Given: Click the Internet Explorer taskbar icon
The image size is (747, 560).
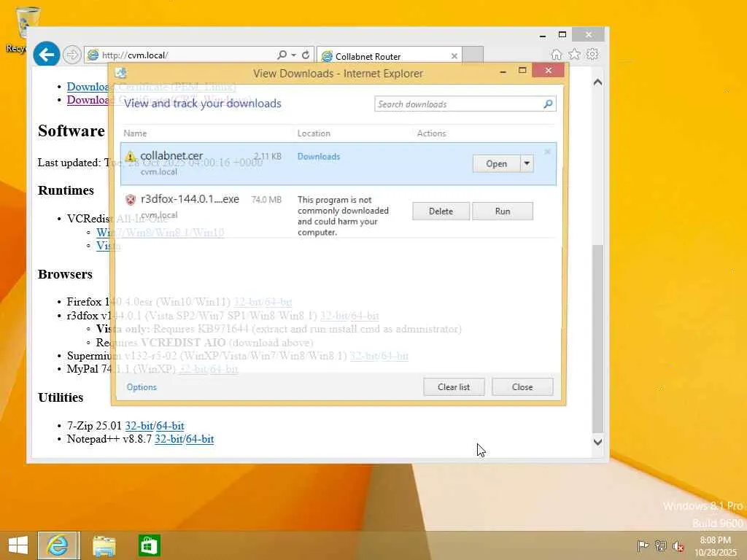Looking at the screenshot, I should pos(58,545).
